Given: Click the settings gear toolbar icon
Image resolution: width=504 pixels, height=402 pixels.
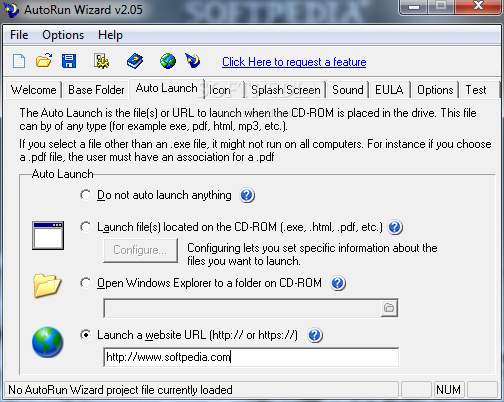Looking at the screenshot, I should click(x=101, y=61).
